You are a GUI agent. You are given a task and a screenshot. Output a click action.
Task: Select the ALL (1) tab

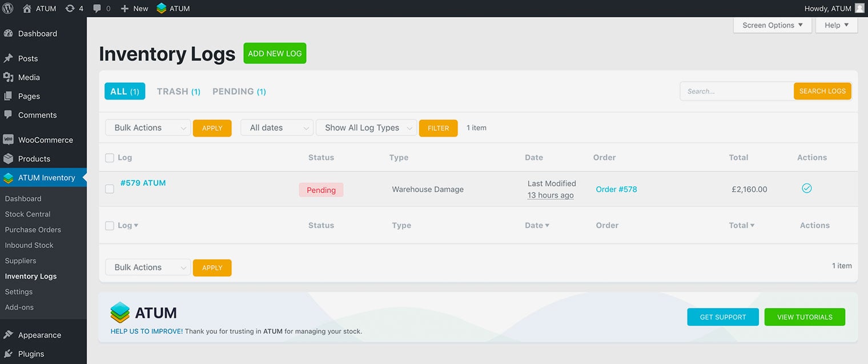(x=124, y=91)
